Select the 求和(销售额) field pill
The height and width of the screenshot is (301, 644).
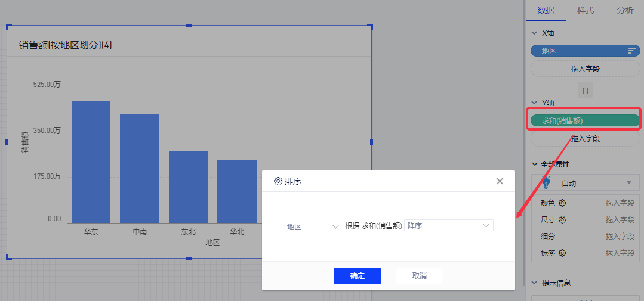pyautogui.click(x=584, y=121)
